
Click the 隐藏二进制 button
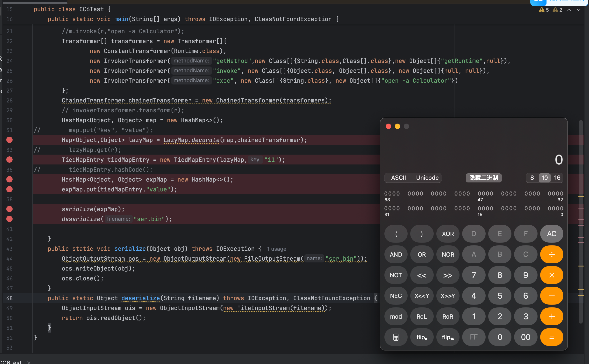483,178
